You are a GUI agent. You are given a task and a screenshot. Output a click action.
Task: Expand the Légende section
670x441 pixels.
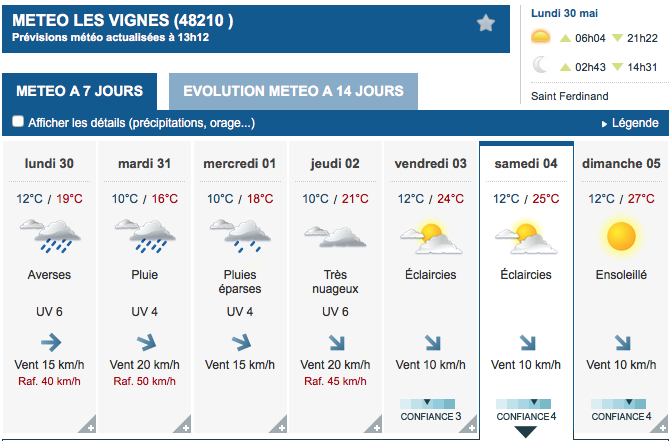click(x=630, y=123)
